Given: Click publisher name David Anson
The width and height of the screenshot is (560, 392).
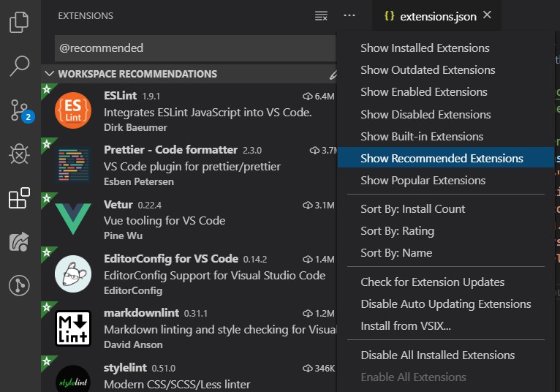Looking at the screenshot, I should 133,345.
